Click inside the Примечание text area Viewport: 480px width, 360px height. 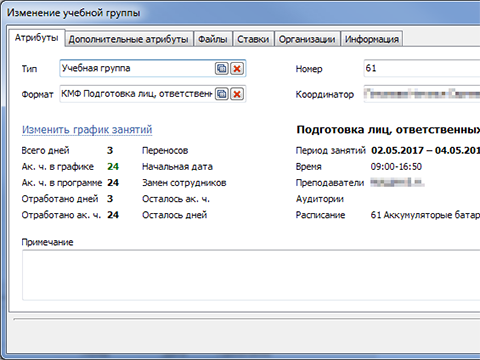(251, 275)
